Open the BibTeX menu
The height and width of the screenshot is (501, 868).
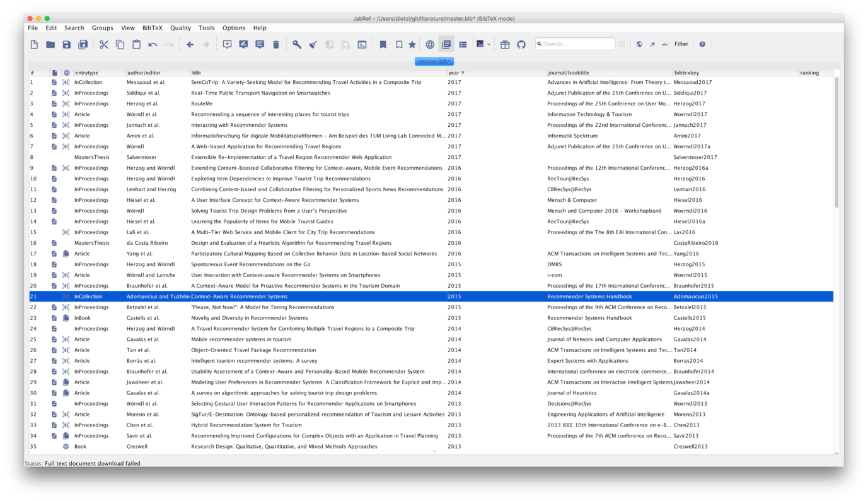pyautogui.click(x=152, y=28)
